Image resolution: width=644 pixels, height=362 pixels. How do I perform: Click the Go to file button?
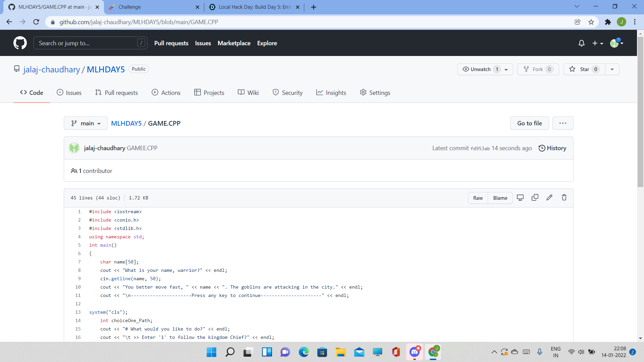529,123
